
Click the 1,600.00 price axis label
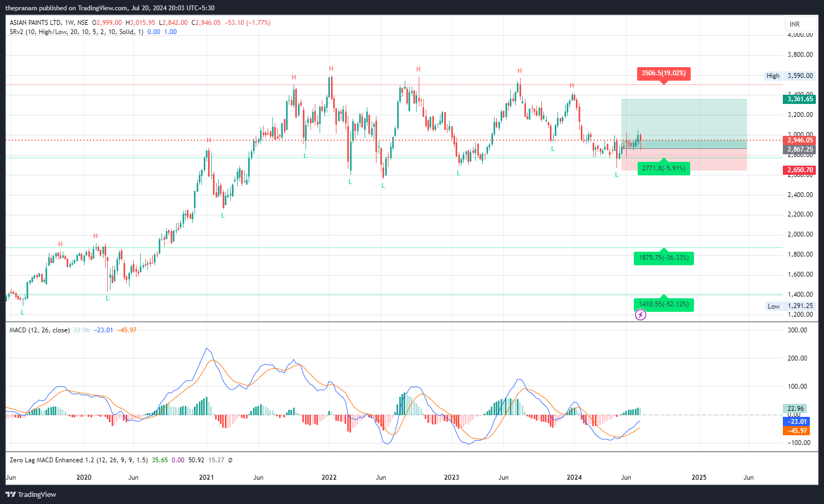point(800,274)
